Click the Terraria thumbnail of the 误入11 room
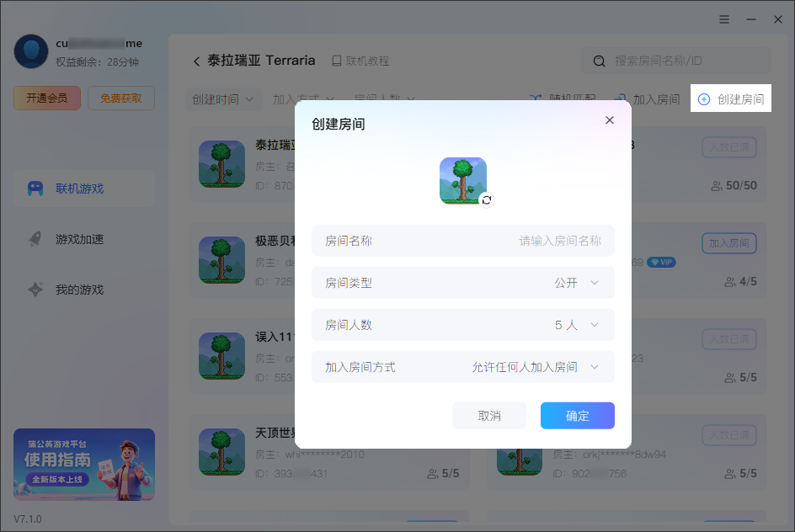Screen dimensions: 795x532 pyautogui.click(x=221, y=356)
